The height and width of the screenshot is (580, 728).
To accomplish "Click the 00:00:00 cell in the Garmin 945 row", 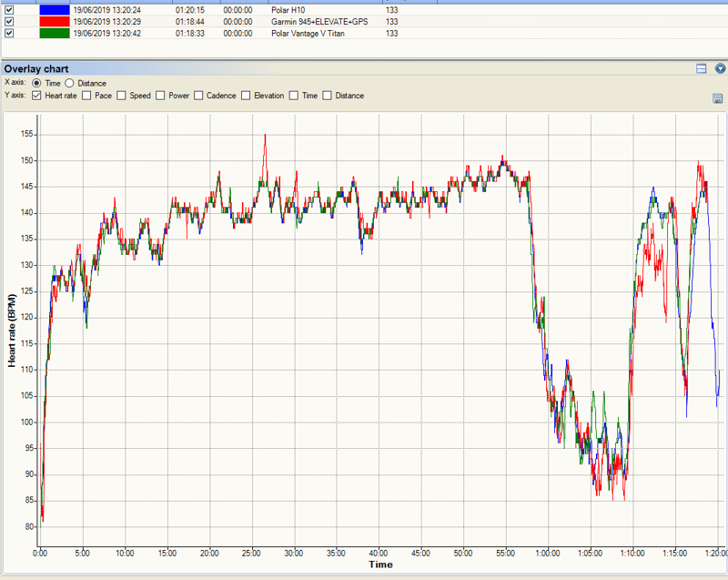I will (x=238, y=21).
